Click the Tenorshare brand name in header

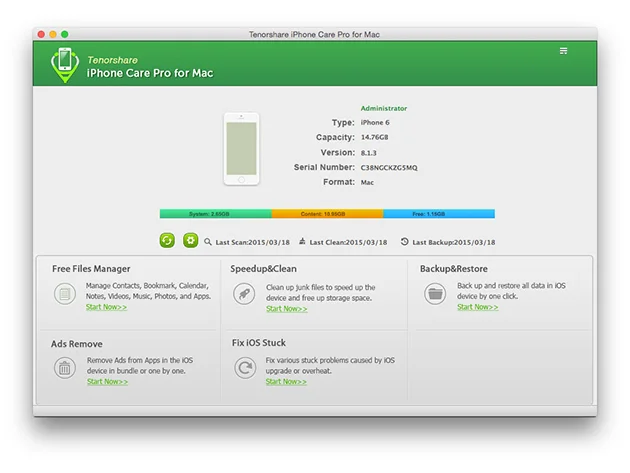pos(112,60)
